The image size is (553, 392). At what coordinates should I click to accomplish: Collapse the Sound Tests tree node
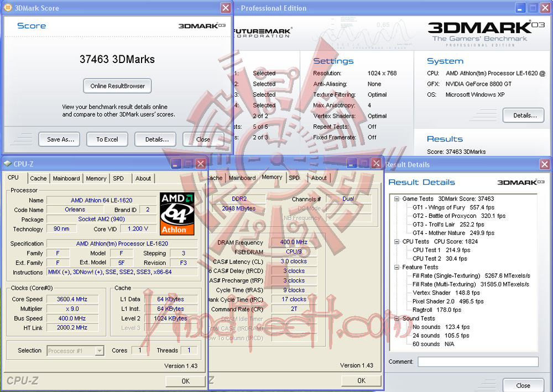pyautogui.click(x=397, y=318)
